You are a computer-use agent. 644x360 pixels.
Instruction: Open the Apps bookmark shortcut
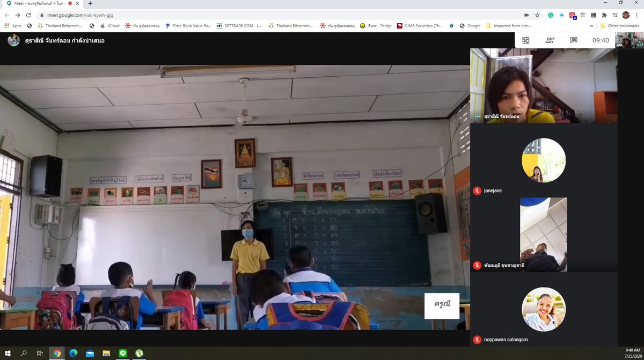coord(13,25)
